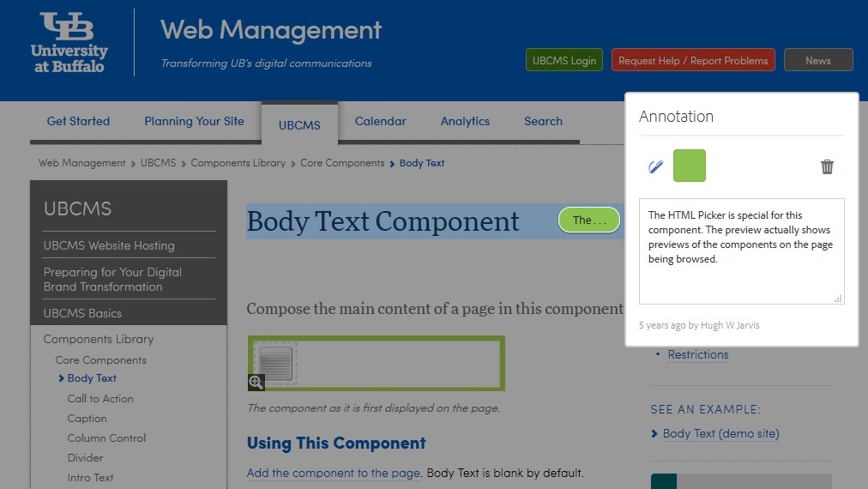Switch to the Get Started tab
Screen dimensions: 868x489
coord(78,122)
